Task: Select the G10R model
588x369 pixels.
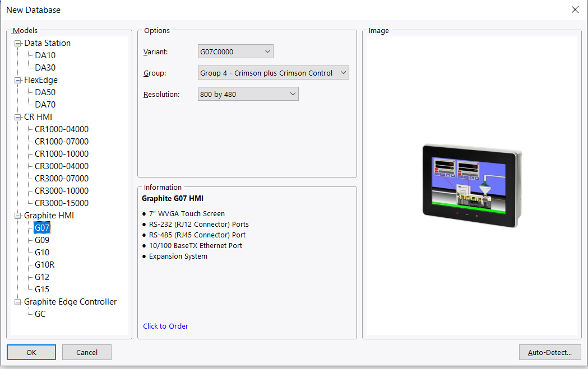Action: point(45,265)
